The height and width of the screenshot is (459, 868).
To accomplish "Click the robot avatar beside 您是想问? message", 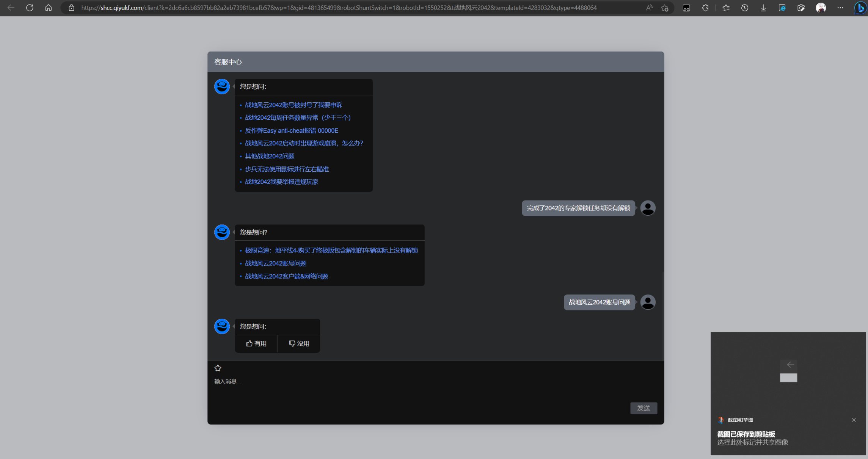I will click(x=222, y=232).
